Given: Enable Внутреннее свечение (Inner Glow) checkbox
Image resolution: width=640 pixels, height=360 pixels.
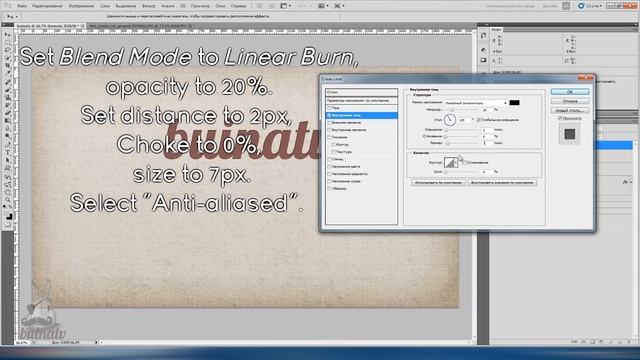Looking at the screenshot, I should (329, 130).
